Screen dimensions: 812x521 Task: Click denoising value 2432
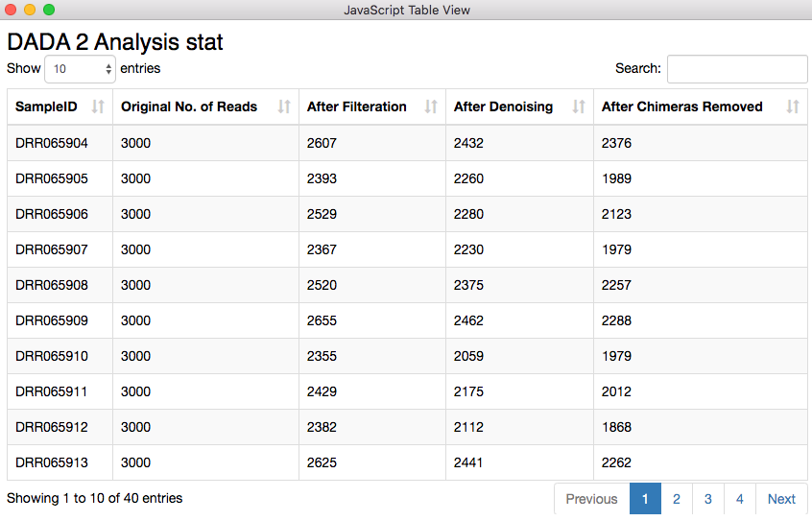[468, 143]
